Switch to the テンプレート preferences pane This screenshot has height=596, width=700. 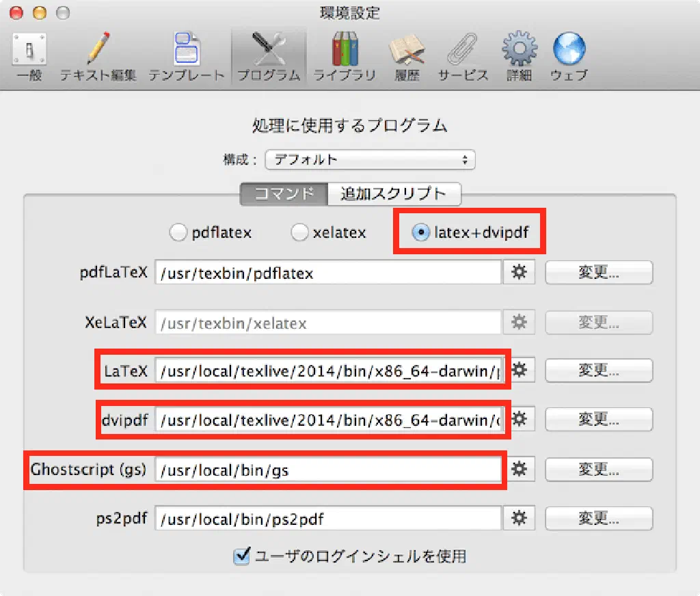pos(187,57)
